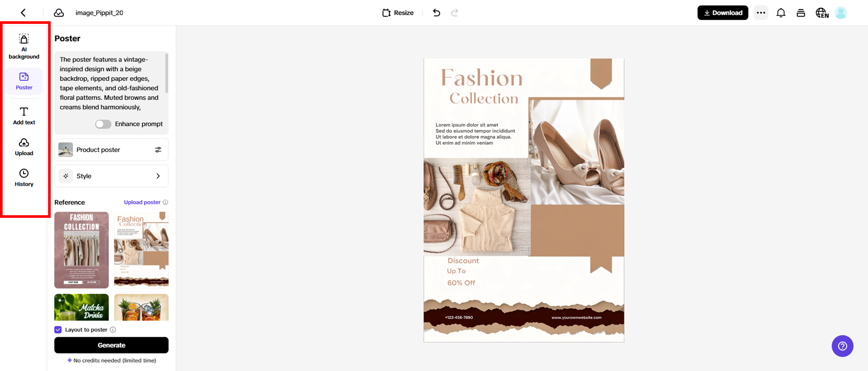Open the user profile avatar

[x=841, y=13]
